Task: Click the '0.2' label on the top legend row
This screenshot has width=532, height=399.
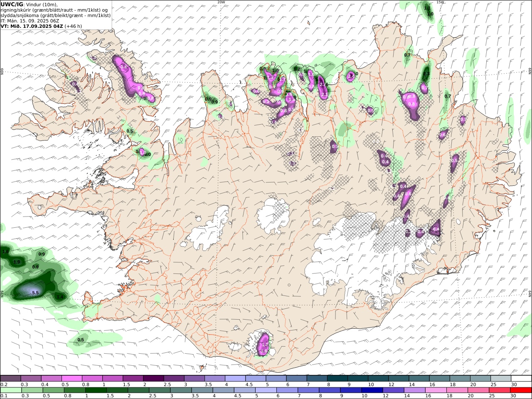Action: [4, 384]
